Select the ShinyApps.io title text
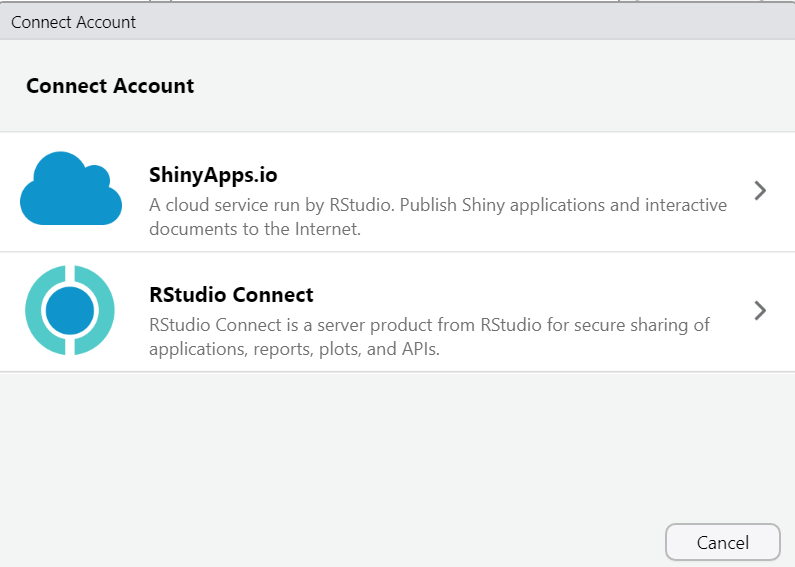This screenshot has width=795, height=567. coord(213,175)
